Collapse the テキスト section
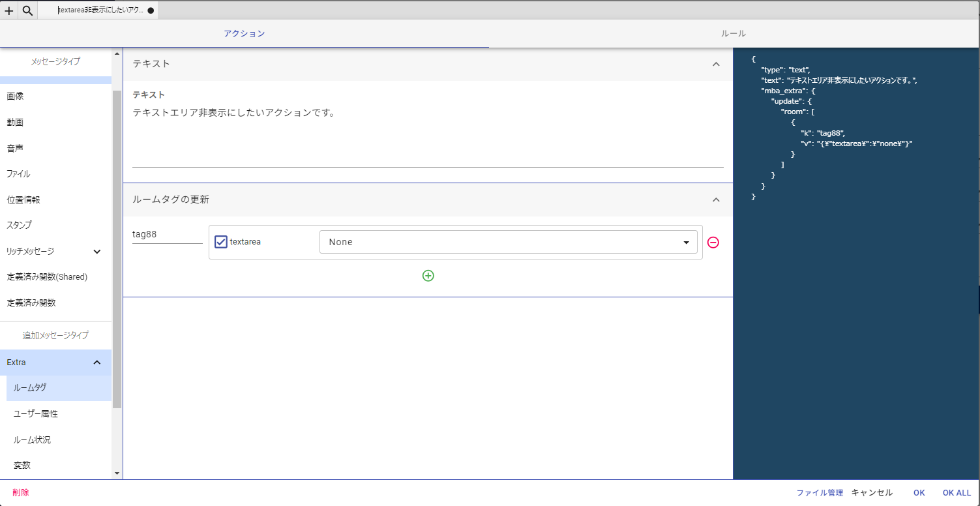Viewport: 980px width, 506px height. click(x=716, y=64)
